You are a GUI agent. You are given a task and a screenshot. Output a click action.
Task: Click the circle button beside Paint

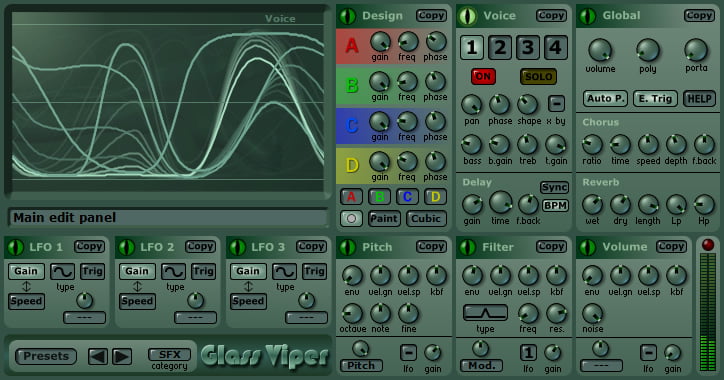point(351,218)
